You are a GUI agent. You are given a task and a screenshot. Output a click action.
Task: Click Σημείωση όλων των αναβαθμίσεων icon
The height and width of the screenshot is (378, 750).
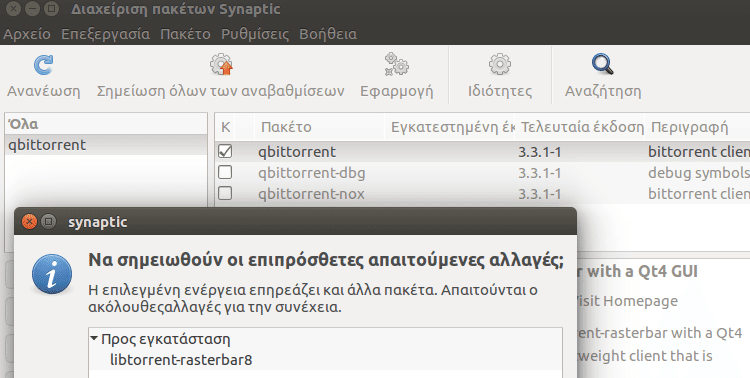[x=221, y=65]
